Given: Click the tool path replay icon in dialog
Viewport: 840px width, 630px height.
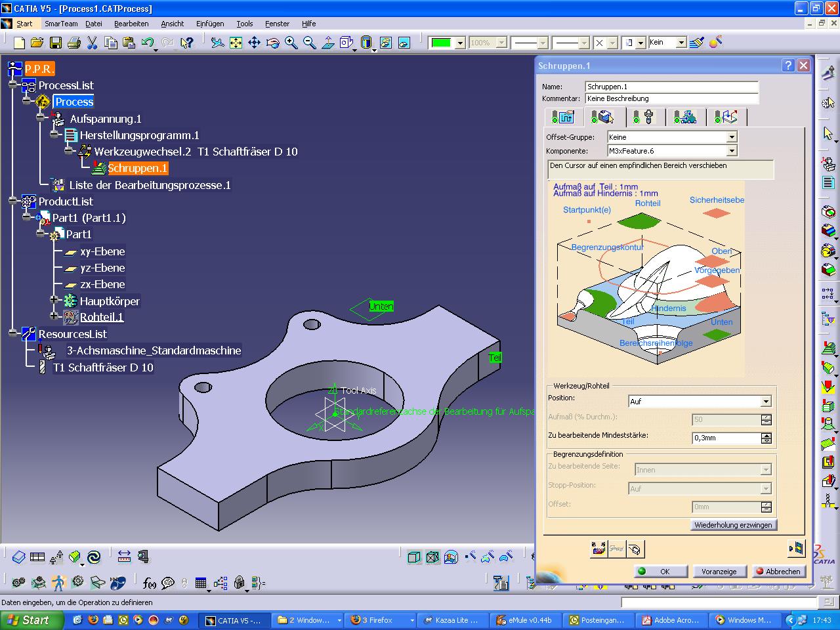Looking at the screenshot, I should tap(795, 548).
